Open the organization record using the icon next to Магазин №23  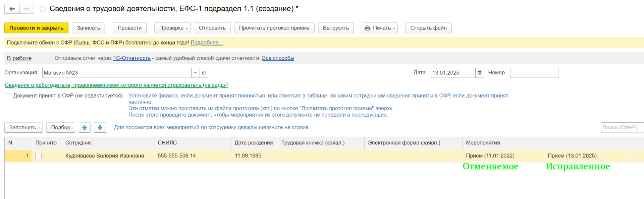[x=204, y=73]
